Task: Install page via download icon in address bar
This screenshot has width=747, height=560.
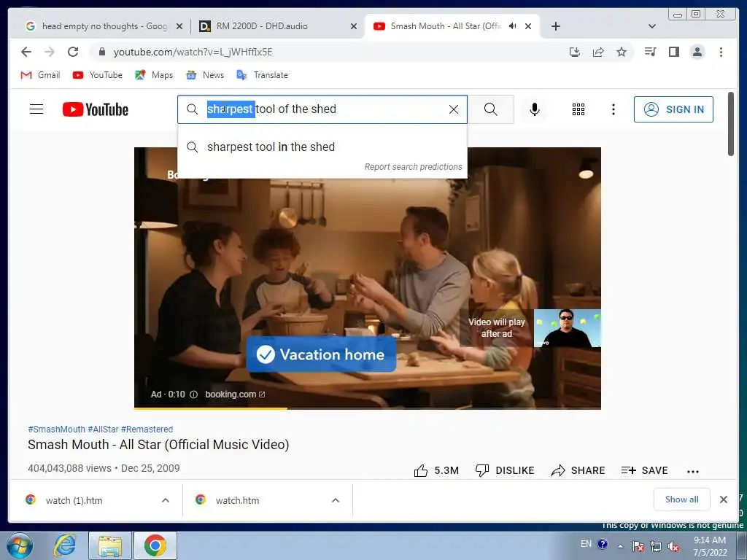Action: point(575,52)
